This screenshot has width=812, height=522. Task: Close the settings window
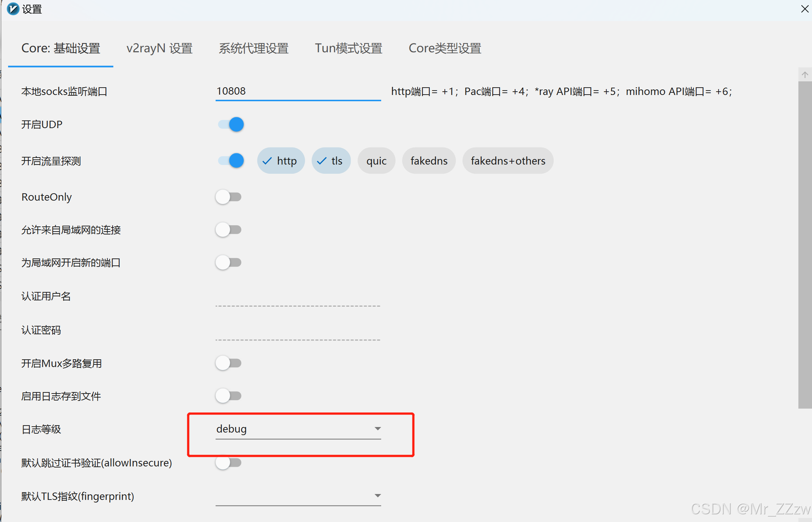tap(805, 9)
